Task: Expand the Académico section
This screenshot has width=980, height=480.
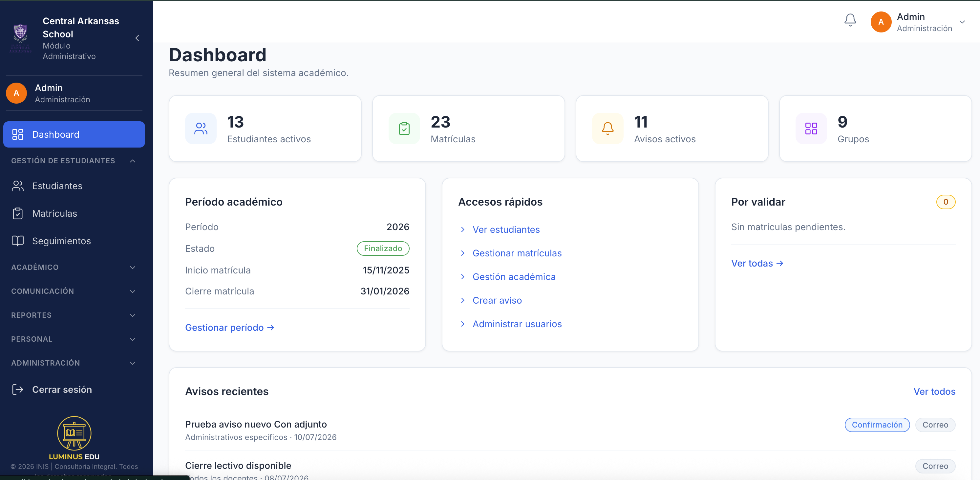Action: 74,267
